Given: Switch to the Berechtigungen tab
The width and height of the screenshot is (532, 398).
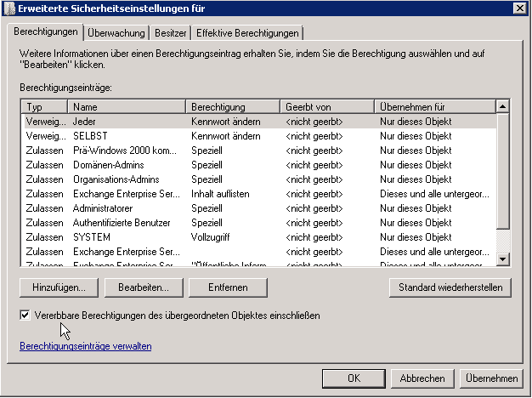Looking at the screenshot, I should (46, 32).
